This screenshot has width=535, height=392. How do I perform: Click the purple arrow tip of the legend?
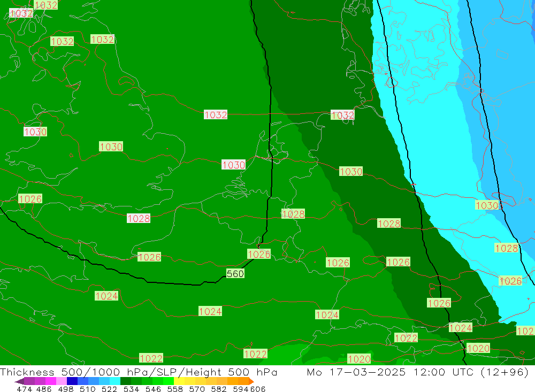tap(19, 381)
